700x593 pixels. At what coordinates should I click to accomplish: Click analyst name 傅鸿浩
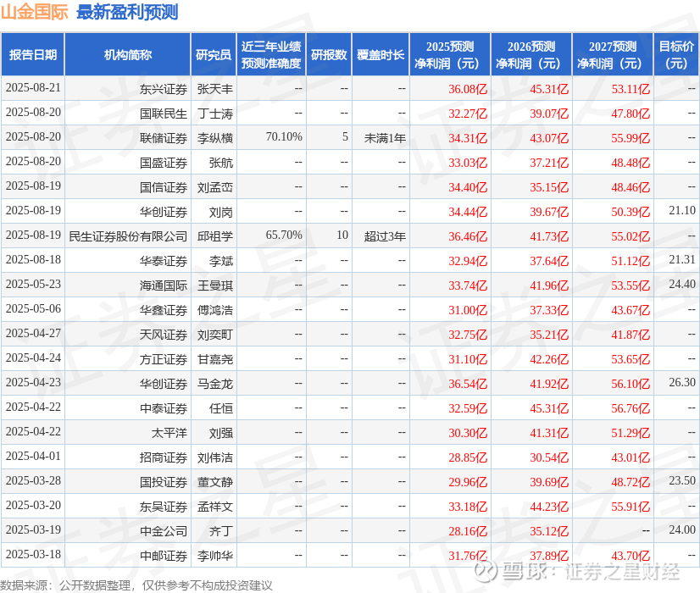pyautogui.click(x=215, y=310)
